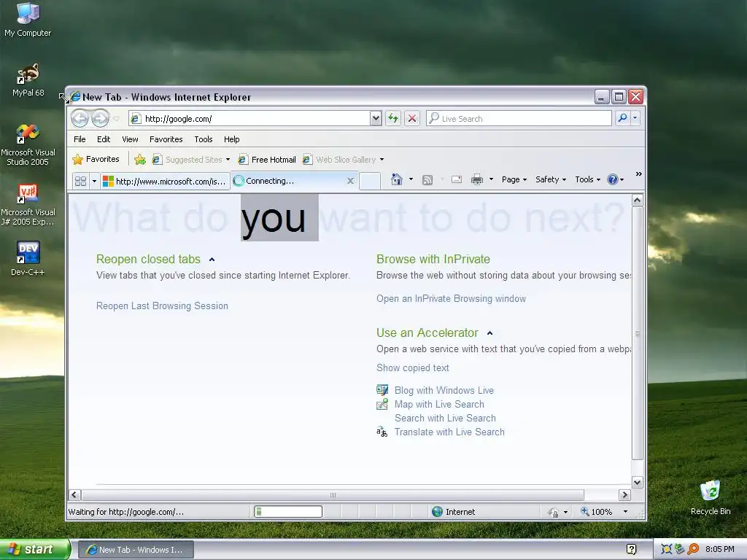
Task: Click the Show copied text link
Action: [413, 367]
